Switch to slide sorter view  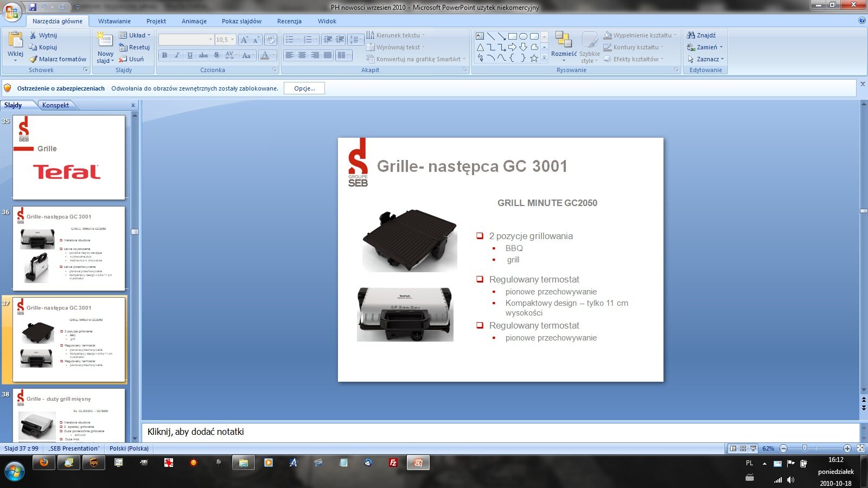(x=743, y=448)
